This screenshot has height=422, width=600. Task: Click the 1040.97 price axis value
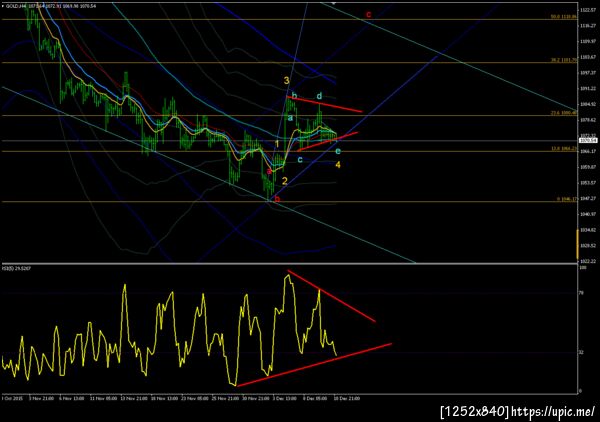point(588,214)
